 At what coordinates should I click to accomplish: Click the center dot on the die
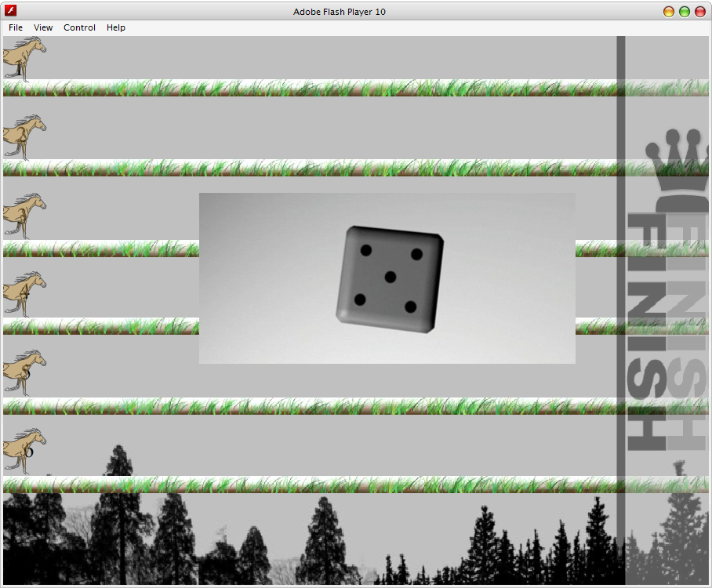click(x=390, y=278)
